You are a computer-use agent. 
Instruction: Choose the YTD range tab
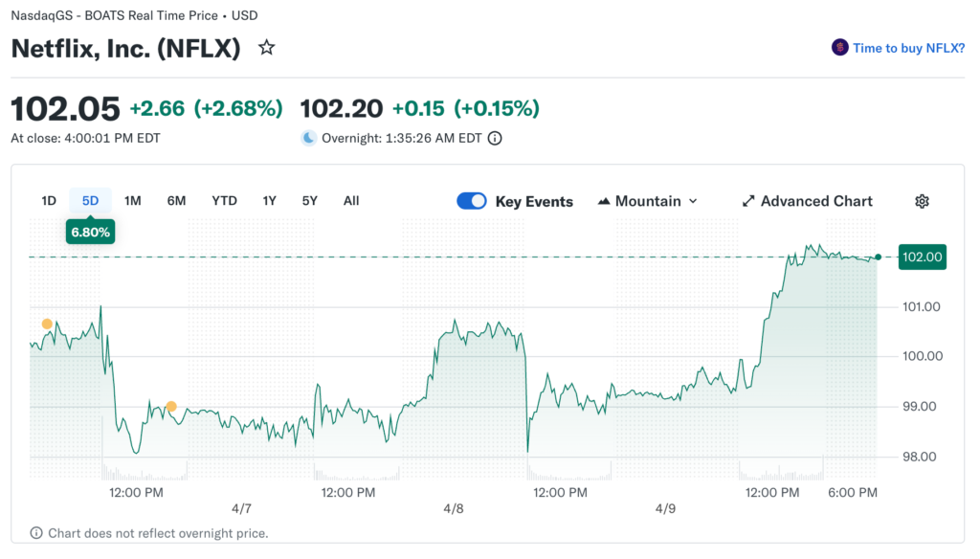tap(224, 201)
